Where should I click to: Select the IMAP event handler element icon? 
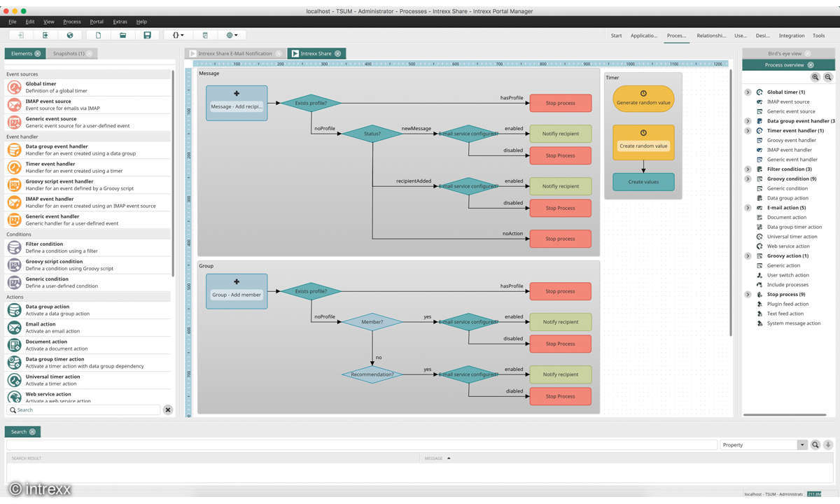(14, 202)
